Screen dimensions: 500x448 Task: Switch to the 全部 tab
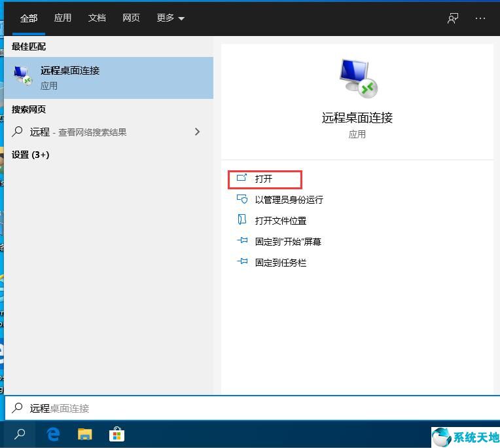point(29,18)
